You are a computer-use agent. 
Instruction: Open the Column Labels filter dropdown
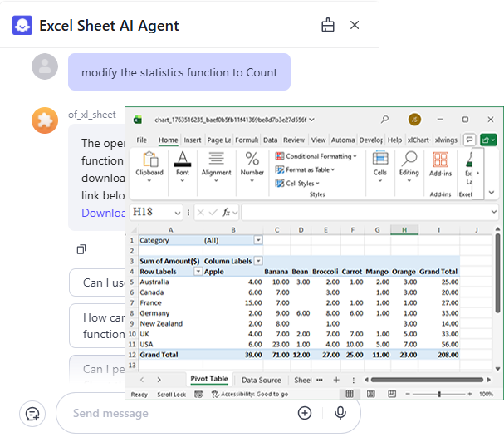tap(258, 261)
